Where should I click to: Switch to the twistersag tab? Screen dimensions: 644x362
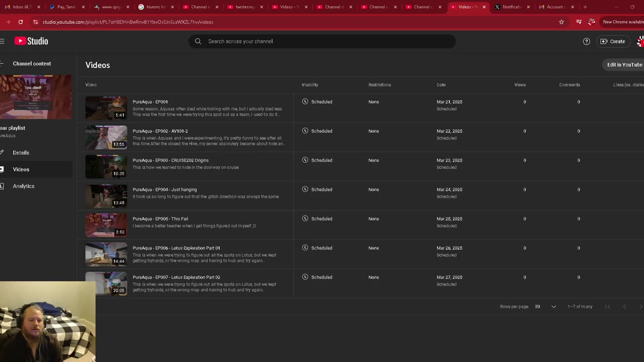click(x=245, y=7)
